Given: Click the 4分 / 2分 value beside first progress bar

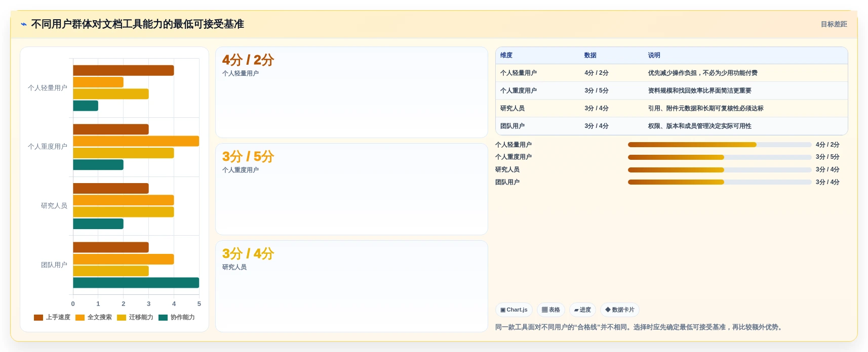Looking at the screenshot, I should click(827, 145).
